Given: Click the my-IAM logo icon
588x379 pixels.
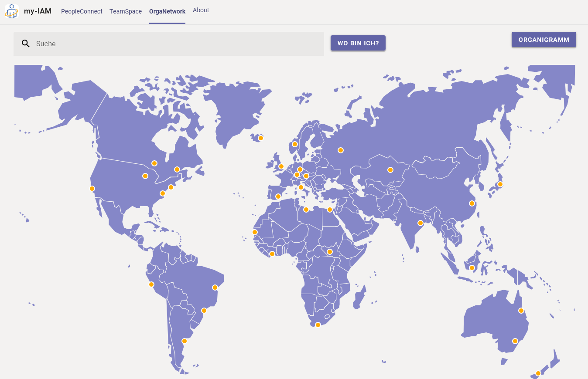Looking at the screenshot, I should tap(12, 11).
